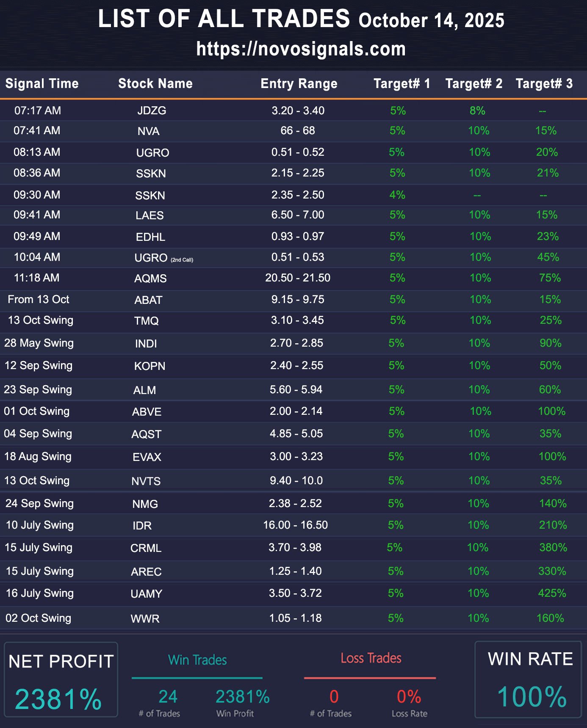587x728 pixels.
Task: Select the Target# 3 column header
Action: pyautogui.click(x=544, y=83)
